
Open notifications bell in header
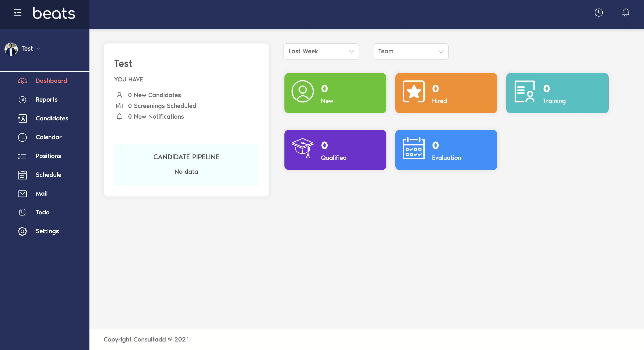625,13
